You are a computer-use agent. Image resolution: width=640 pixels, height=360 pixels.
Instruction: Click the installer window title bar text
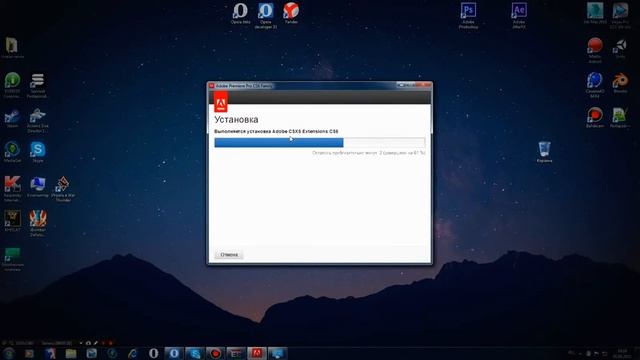click(x=244, y=86)
